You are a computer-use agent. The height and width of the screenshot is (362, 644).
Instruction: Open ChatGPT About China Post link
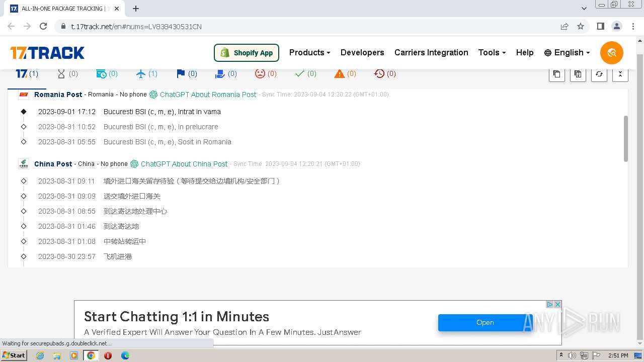(x=179, y=164)
